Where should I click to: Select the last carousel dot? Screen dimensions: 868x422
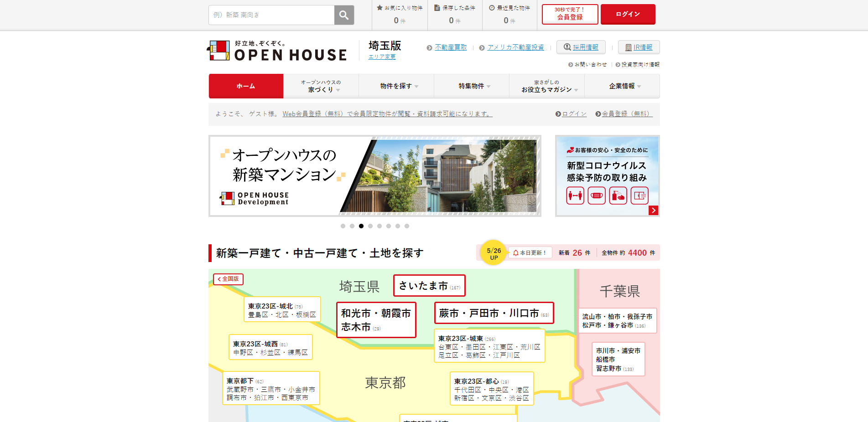(x=407, y=226)
